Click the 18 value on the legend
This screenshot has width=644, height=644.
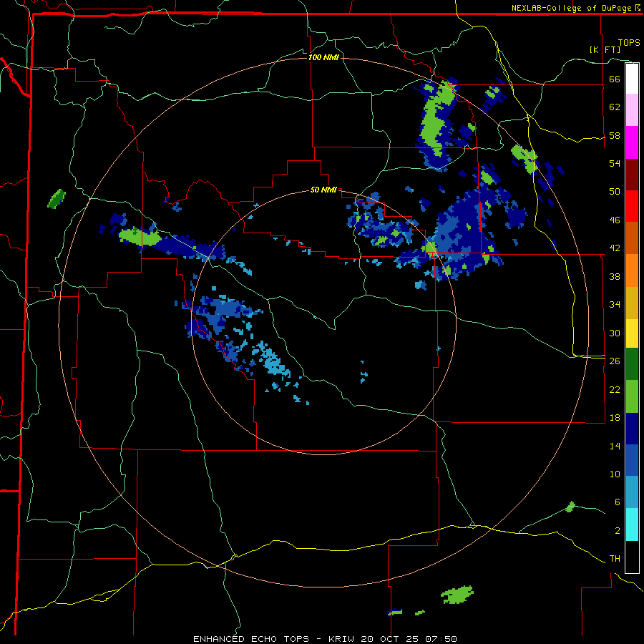click(615, 417)
